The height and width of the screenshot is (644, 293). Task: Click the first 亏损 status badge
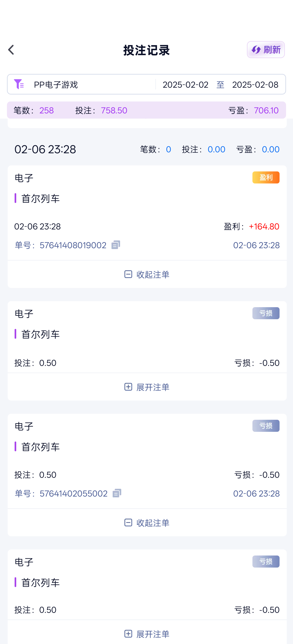tap(266, 313)
